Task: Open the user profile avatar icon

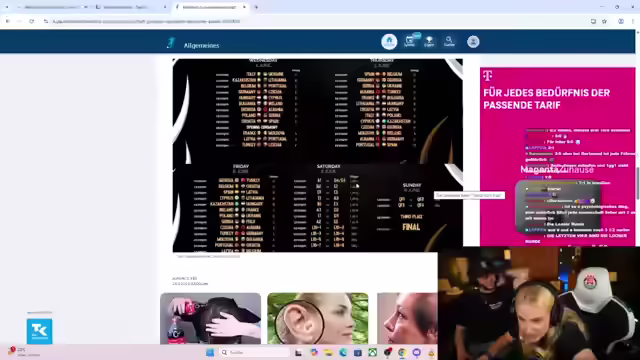Action: tap(473, 42)
